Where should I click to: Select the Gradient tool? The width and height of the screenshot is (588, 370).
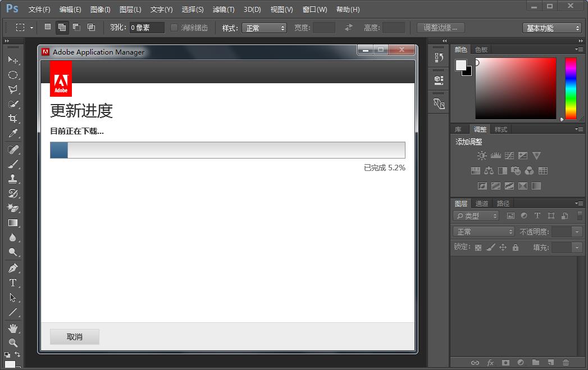coord(13,223)
